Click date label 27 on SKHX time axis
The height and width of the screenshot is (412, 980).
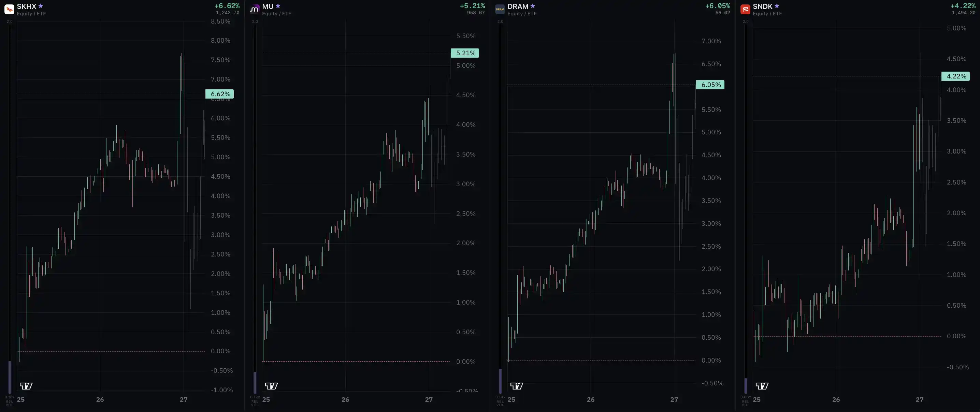[x=184, y=399]
